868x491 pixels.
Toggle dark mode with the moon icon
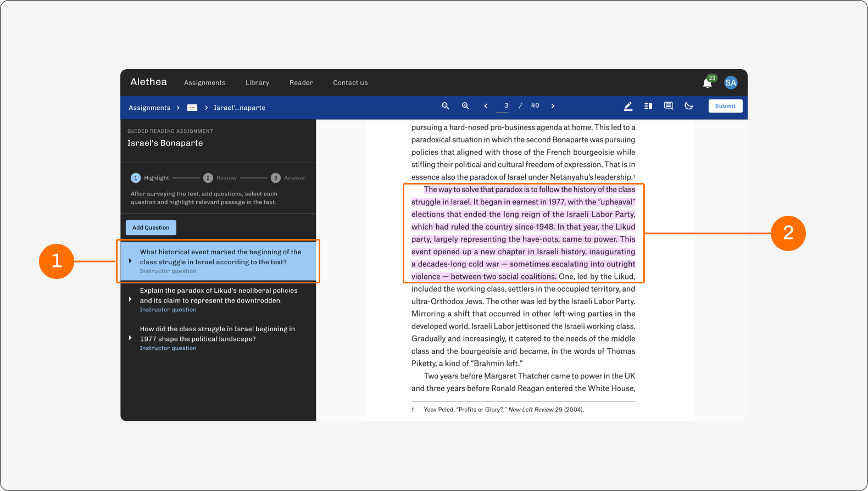(689, 106)
